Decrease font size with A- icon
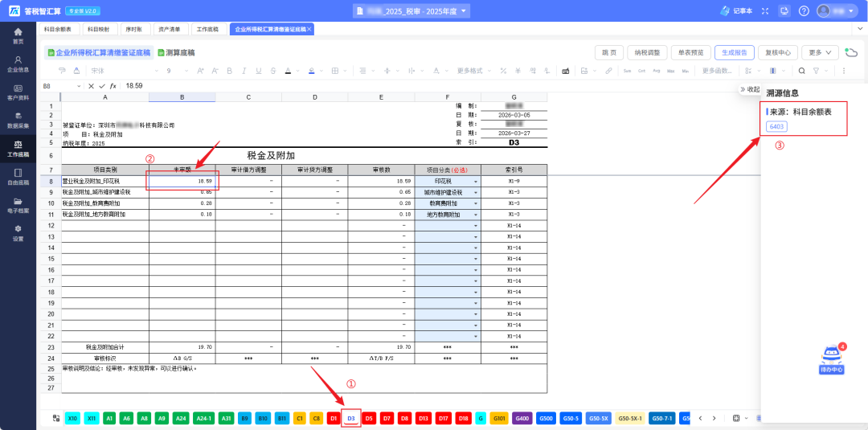Viewport: 868px width, 430px height. 215,71
